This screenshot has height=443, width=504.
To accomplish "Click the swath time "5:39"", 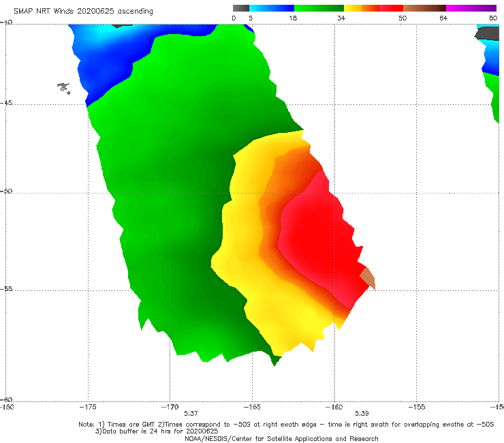I will coord(362,414).
